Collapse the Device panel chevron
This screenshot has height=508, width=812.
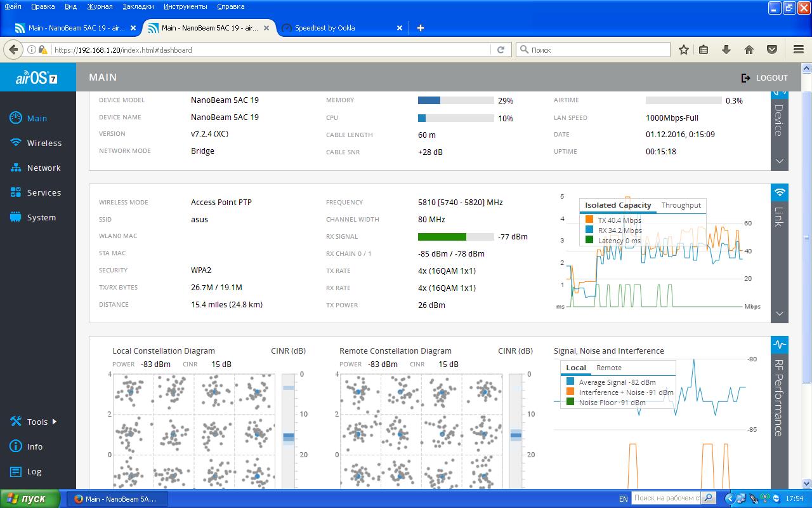tap(780, 161)
